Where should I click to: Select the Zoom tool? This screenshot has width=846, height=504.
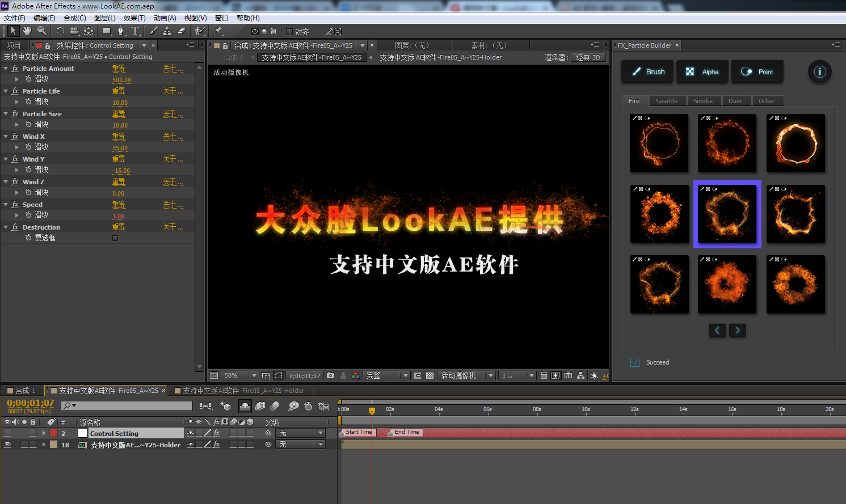pos(40,31)
